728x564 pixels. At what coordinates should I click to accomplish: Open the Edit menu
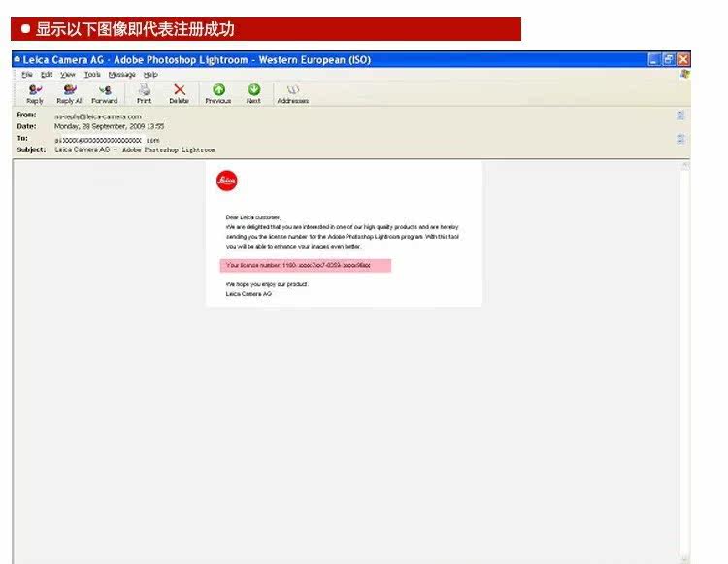(x=47, y=75)
